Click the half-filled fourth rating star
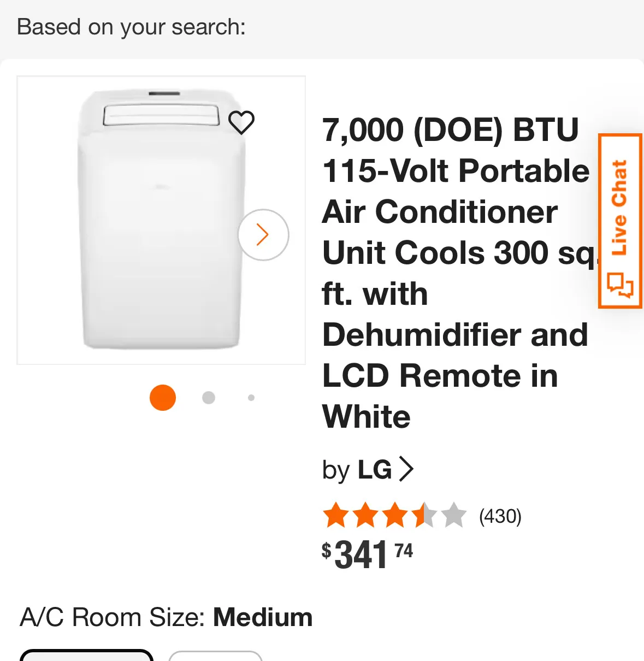The image size is (644, 661). (424, 516)
